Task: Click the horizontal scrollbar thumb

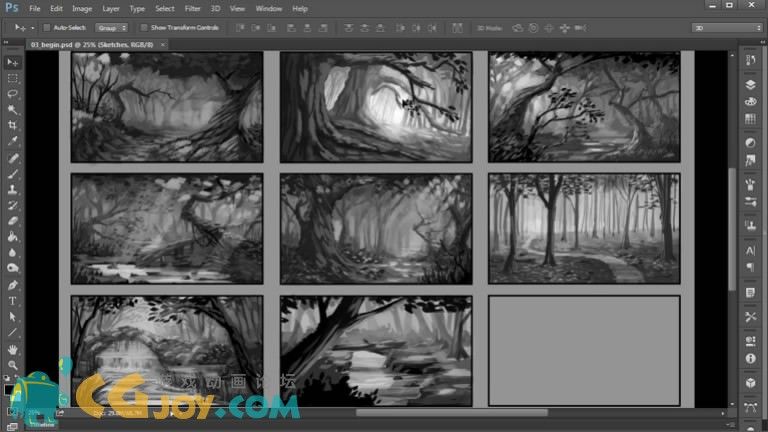Action: pyautogui.click(x=452, y=413)
